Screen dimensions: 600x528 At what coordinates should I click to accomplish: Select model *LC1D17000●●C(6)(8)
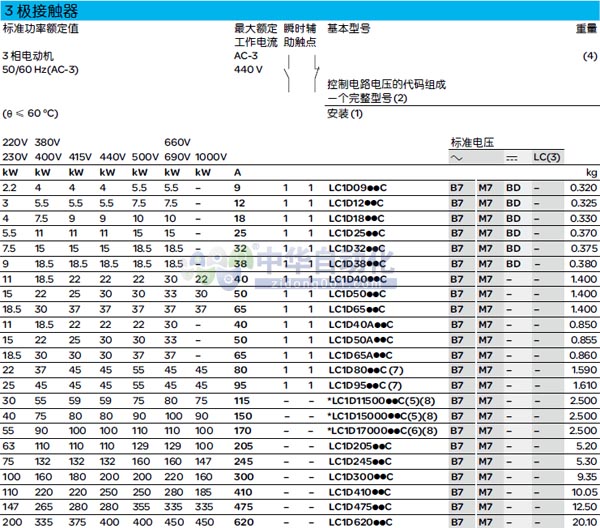[x=382, y=431]
